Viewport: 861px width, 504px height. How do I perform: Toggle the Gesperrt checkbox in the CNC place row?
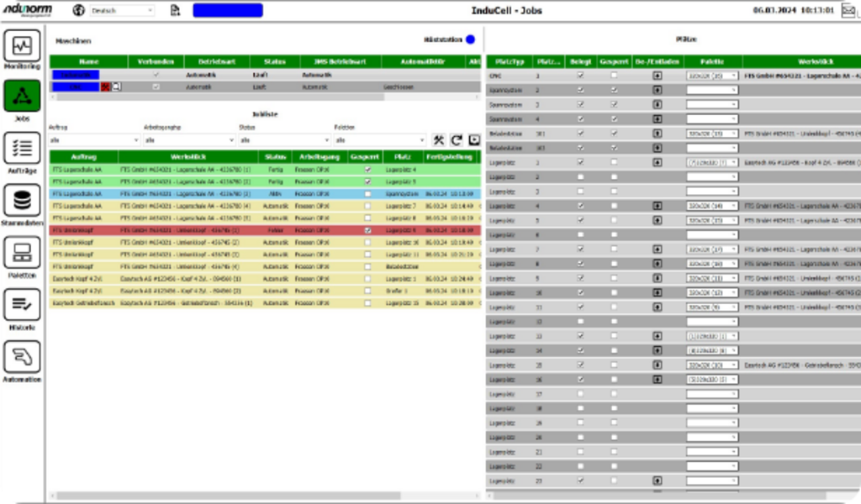[x=614, y=76]
